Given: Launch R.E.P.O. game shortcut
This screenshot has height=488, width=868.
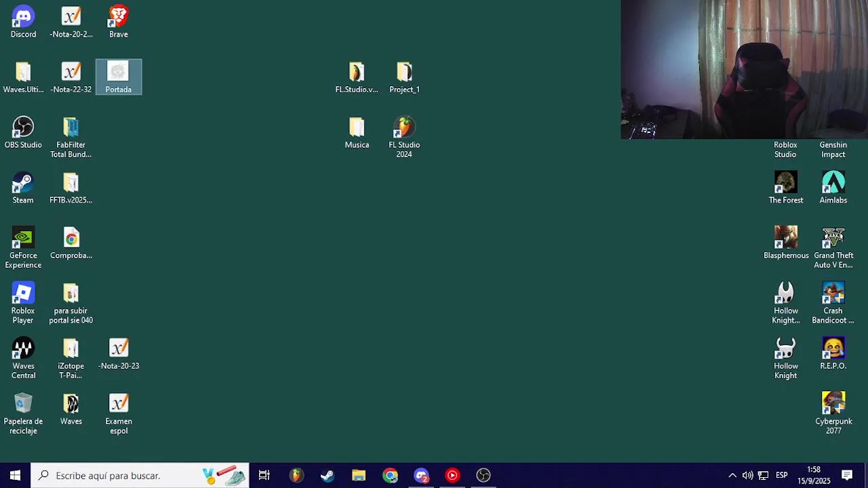Looking at the screenshot, I should coord(833,354).
